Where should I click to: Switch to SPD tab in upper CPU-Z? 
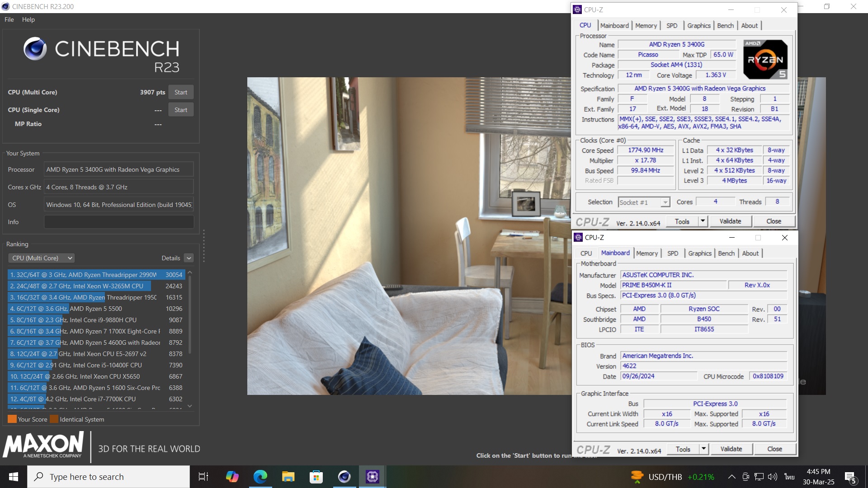pos(672,26)
